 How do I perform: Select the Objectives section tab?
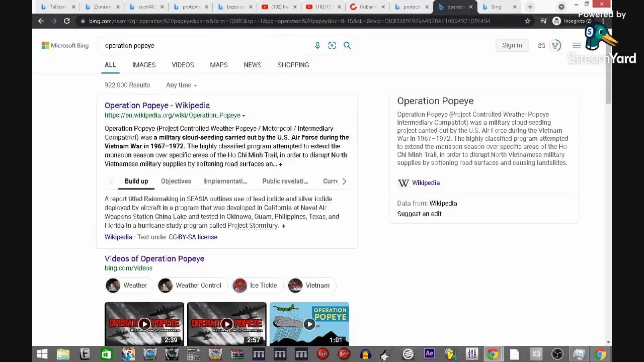[176, 182]
